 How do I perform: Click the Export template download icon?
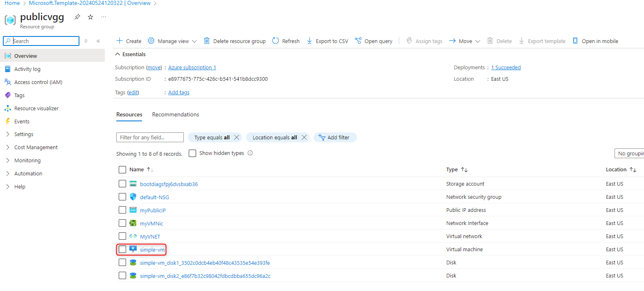pyautogui.click(x=522, y=41)
